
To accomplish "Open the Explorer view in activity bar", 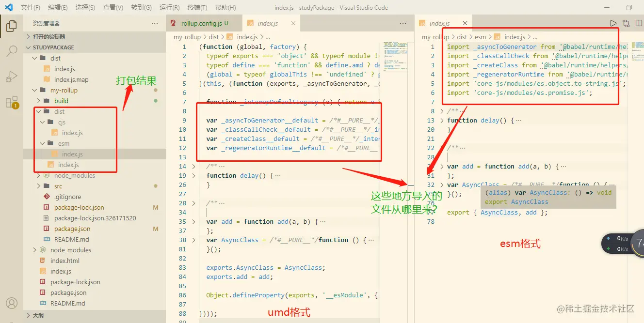I will pyautogui.click(x=11, y=26).
